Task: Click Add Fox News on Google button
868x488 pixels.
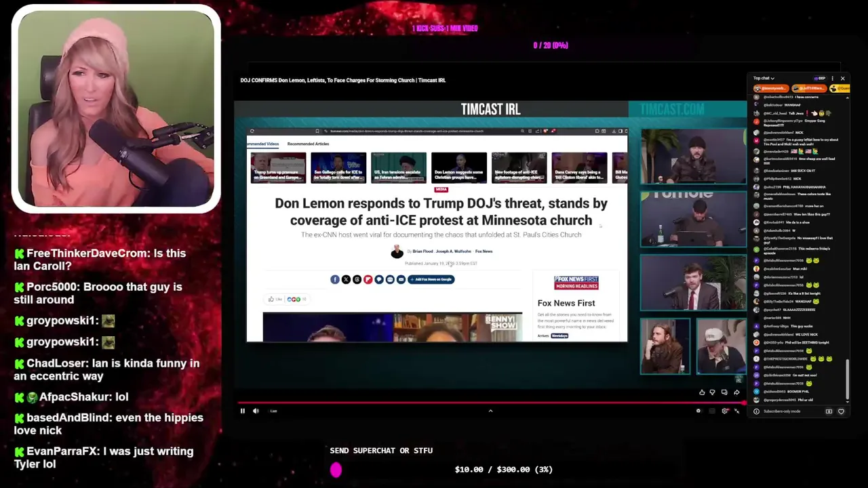Action: coord(431,279)
